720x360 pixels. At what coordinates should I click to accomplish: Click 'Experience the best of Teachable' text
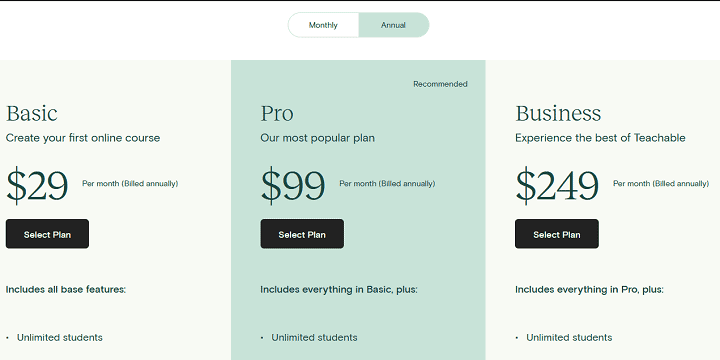(x=600, y=138)
